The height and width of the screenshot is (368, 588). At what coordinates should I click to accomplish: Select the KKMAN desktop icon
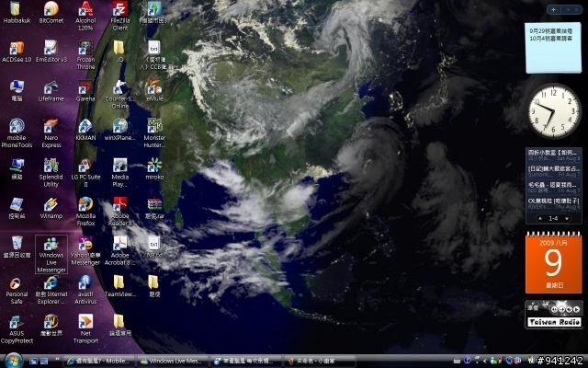click(85, 130)
